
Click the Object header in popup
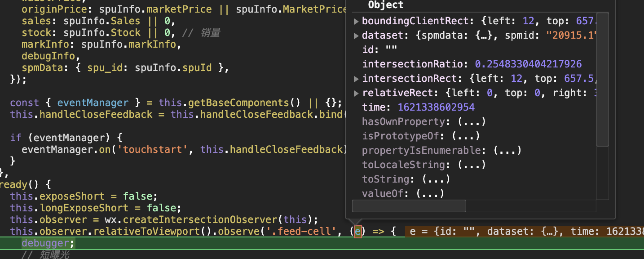[386, 5]
